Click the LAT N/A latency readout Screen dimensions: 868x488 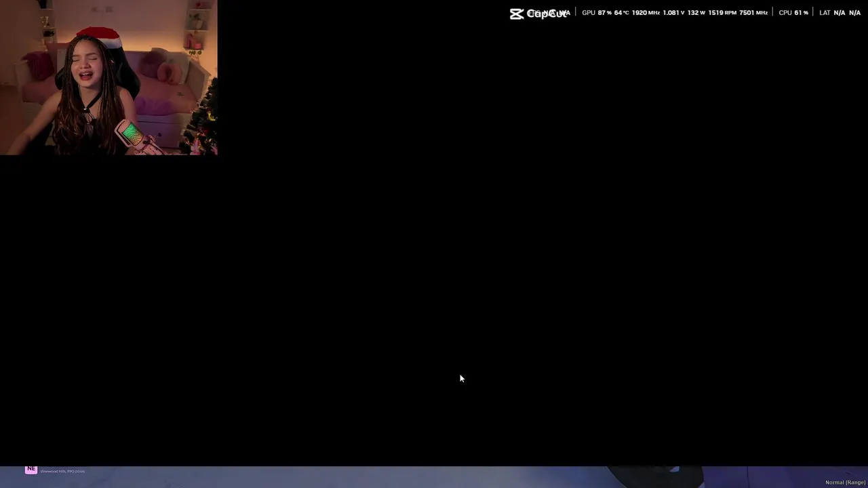(x=840, y=13)
